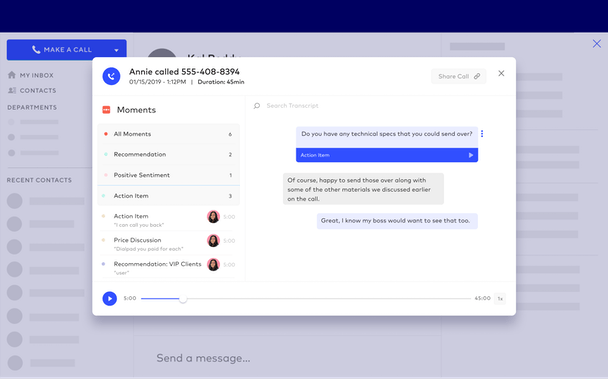The image size is (608, 380).
Task: Open the Price Discussion moment
Action: tap(168, 244)
